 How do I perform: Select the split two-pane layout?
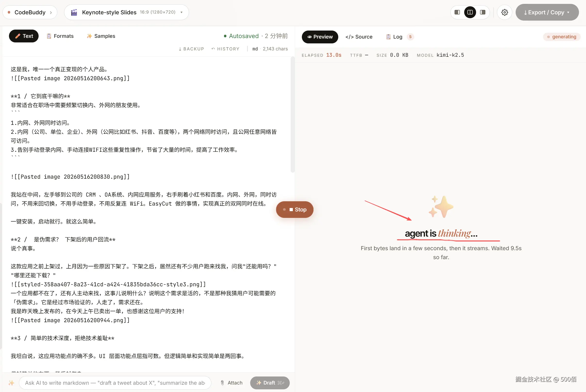point(470,12)
